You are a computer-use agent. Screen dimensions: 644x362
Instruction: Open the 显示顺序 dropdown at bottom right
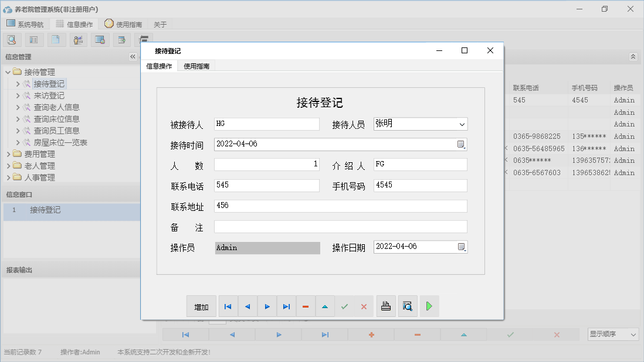point(612,334)
